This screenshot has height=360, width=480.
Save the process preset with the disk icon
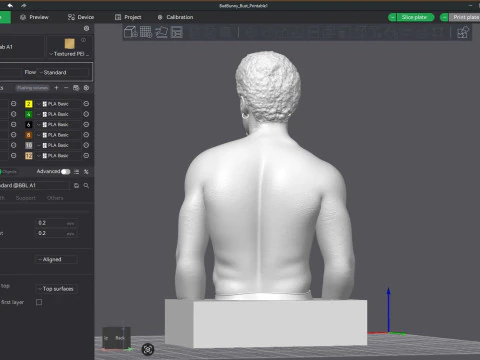pos(76,186)
